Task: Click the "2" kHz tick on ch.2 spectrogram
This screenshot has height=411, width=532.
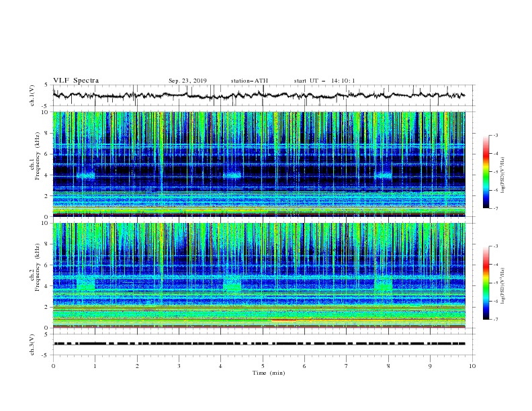Action: coord(47,307)
